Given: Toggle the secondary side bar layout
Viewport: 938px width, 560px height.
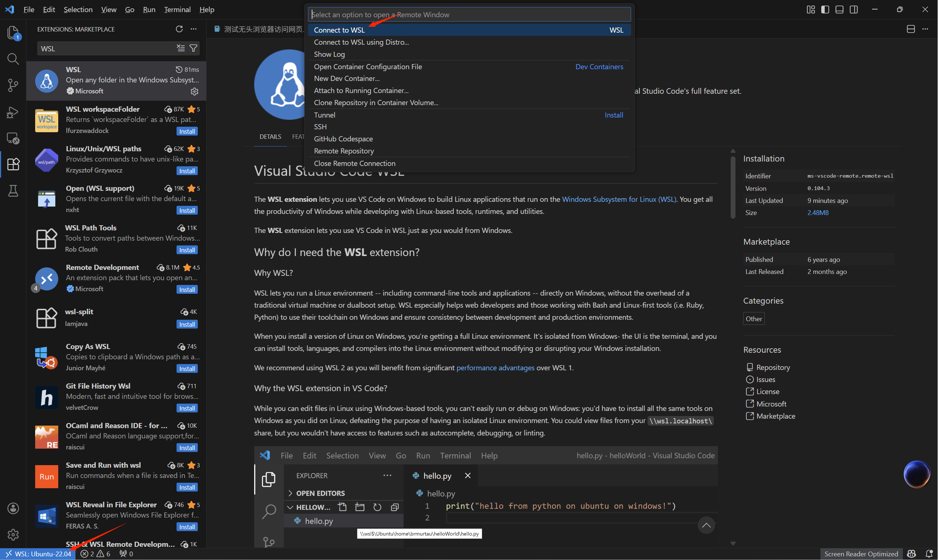Looking at the screenshot, I should coord(854,10).
